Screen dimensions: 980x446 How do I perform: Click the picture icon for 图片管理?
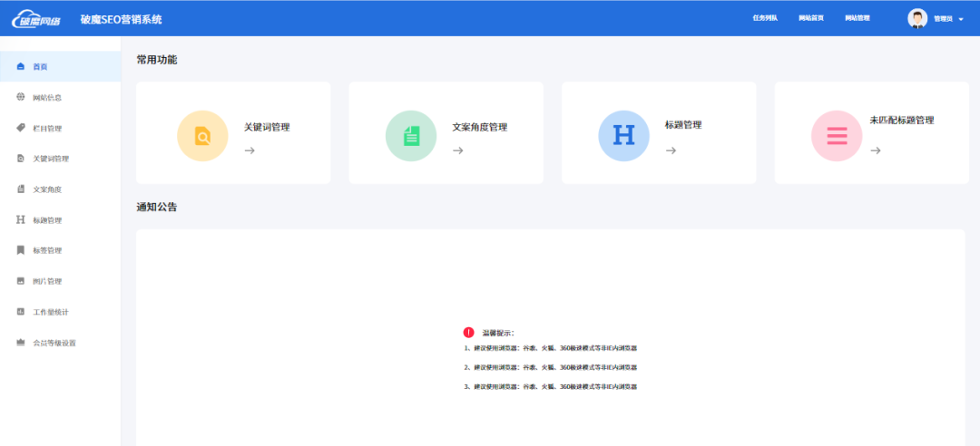pos(21,281)
